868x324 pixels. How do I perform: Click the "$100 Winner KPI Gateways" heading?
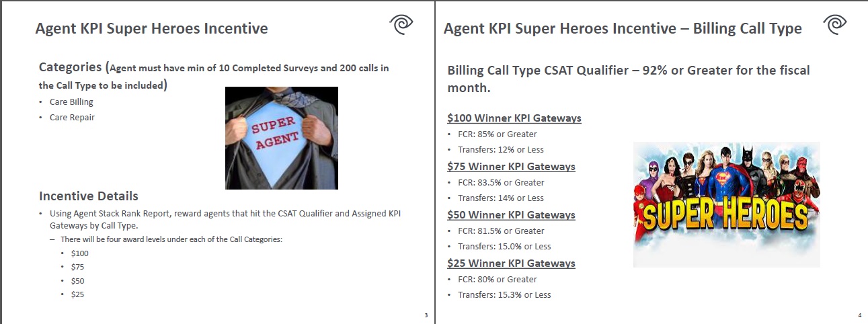coord(514,118)
